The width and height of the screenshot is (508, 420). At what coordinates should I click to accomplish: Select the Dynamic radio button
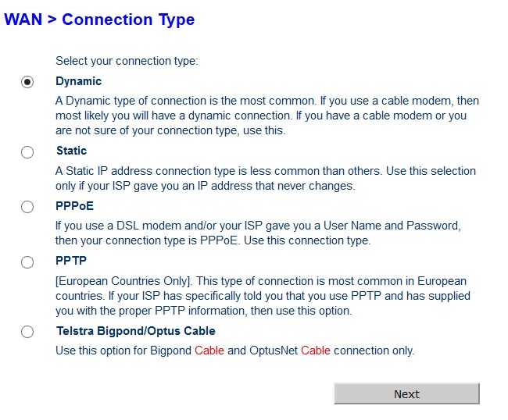(x=27, y=82)
